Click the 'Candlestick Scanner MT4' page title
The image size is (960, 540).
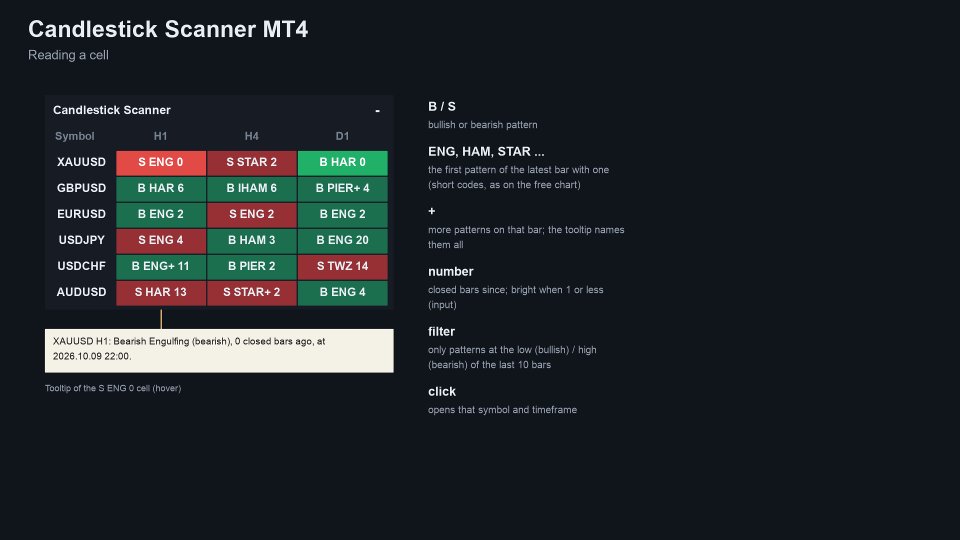pyautogui.click(x=168, y=29)
